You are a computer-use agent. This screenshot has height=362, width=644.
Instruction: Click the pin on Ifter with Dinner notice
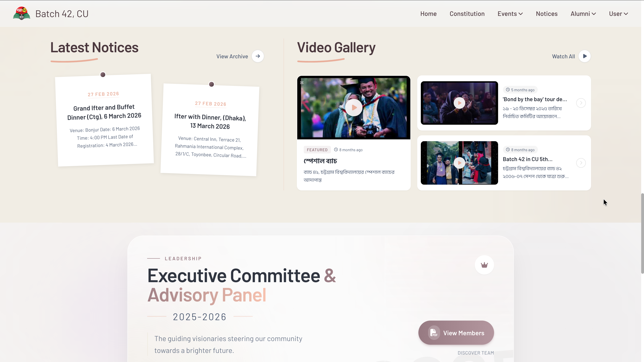[x=211, y=84]
